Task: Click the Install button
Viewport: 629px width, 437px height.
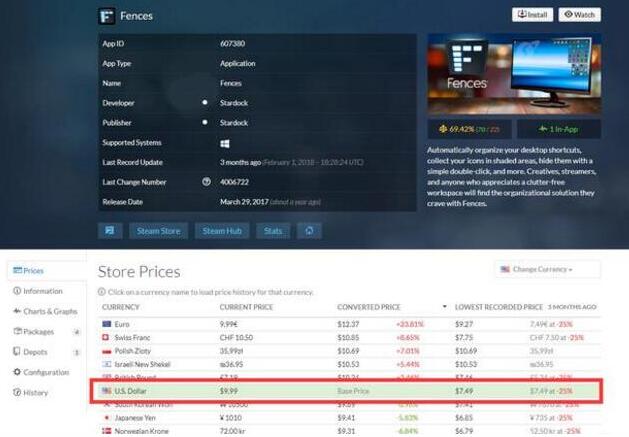Action: (x=533, y=15)
